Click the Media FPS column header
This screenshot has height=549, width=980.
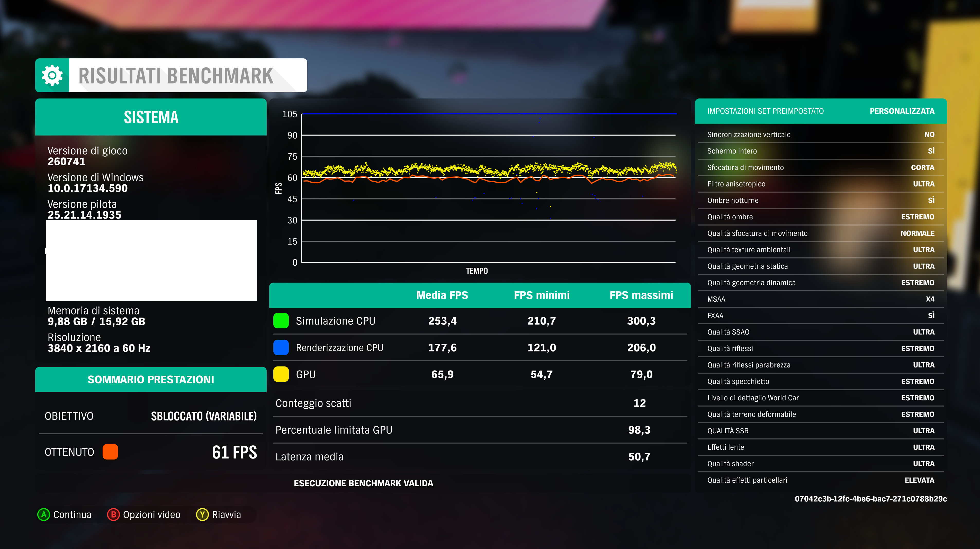tap(442, 295)
